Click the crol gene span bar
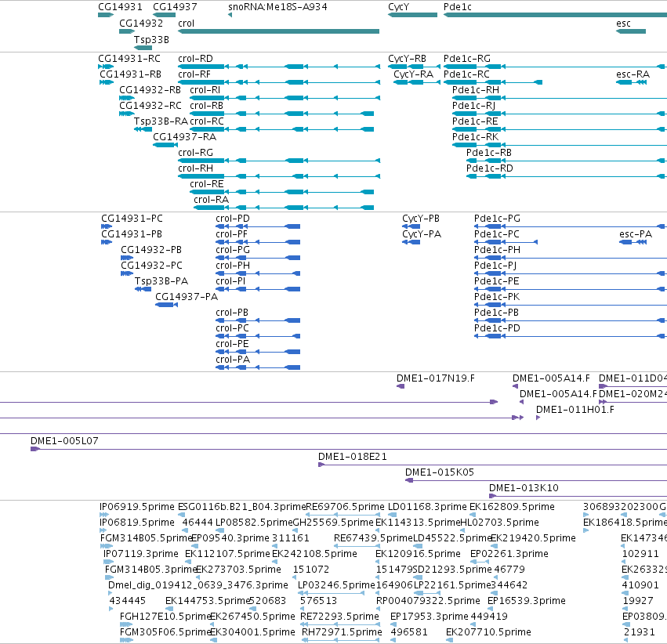This screenshot has height=644, width=667. [278, 31]
